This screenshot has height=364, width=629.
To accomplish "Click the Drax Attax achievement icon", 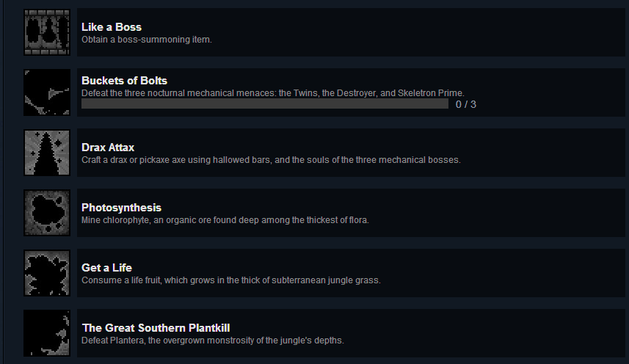I will (47, 153).
